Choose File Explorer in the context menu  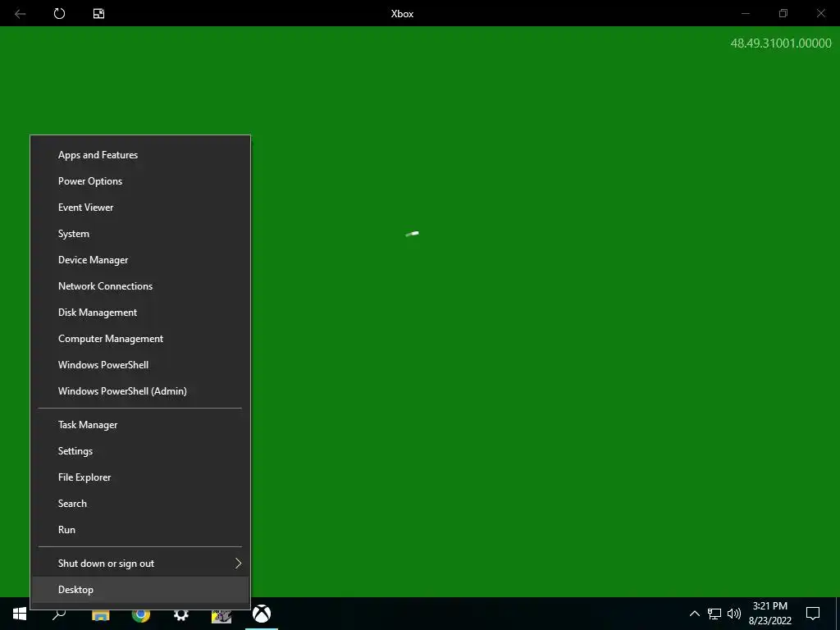tap(140, 477)
